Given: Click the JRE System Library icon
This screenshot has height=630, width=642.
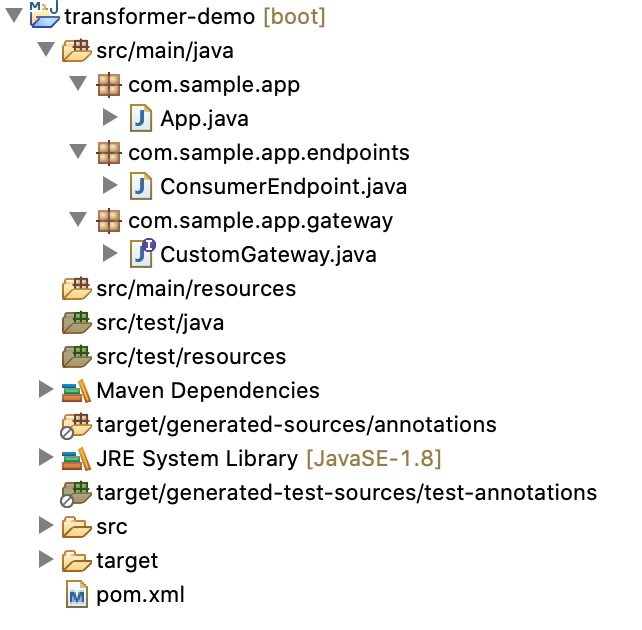Looking at the screenshot, I should click(x=76, y=458).
